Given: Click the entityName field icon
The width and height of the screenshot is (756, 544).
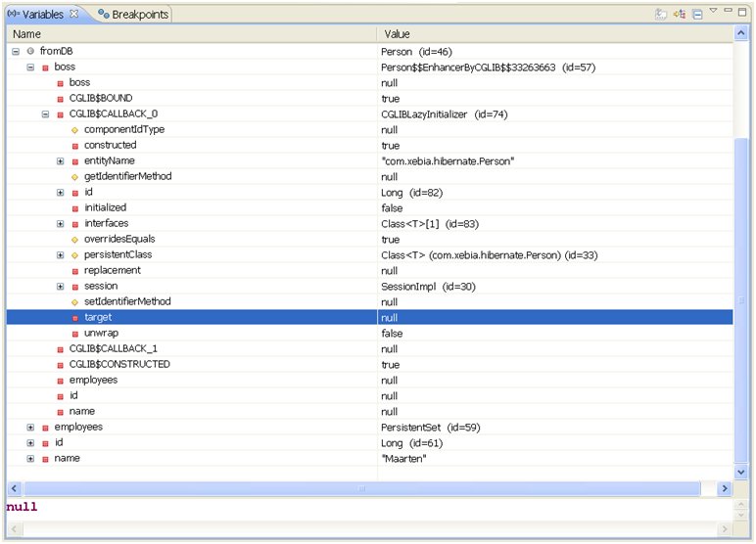Looking at the screenshot, I should tap(75, 161).
